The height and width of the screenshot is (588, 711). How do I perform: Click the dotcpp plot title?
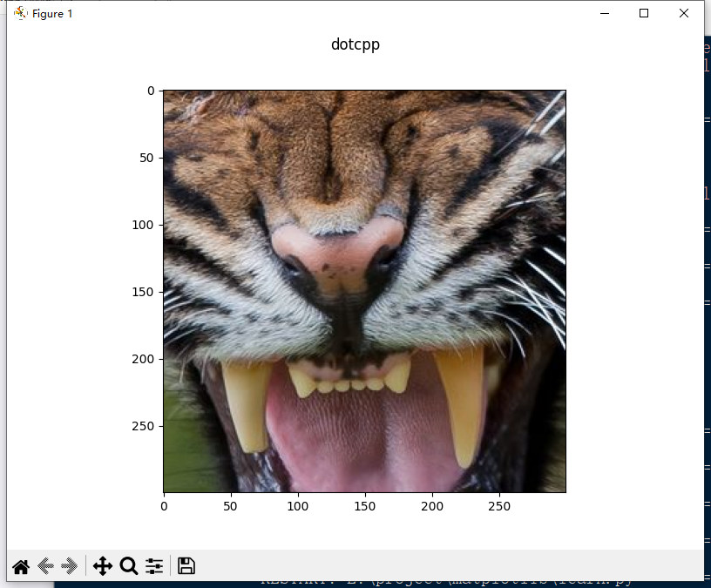point(355,44)
